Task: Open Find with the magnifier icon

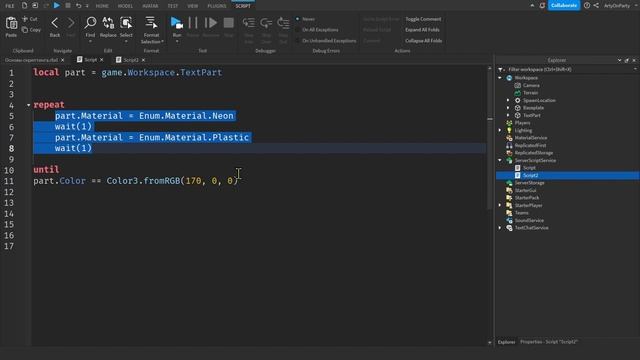Action: (x=90, y=23)
